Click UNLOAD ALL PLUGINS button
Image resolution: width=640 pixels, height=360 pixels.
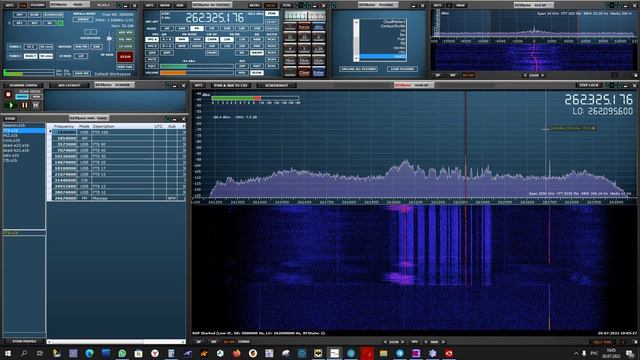tap(358, 69)
